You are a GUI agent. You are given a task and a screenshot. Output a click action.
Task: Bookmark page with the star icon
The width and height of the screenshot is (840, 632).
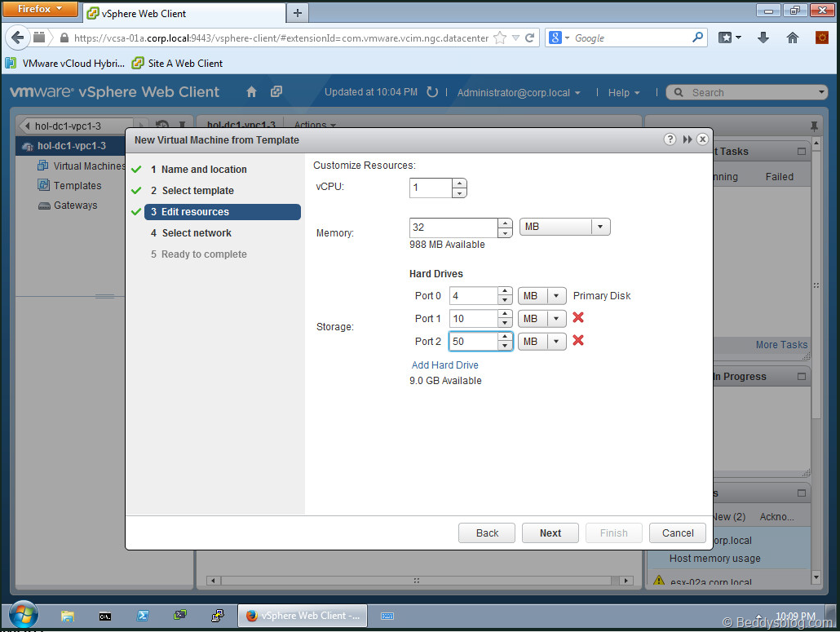click(499, 38)
